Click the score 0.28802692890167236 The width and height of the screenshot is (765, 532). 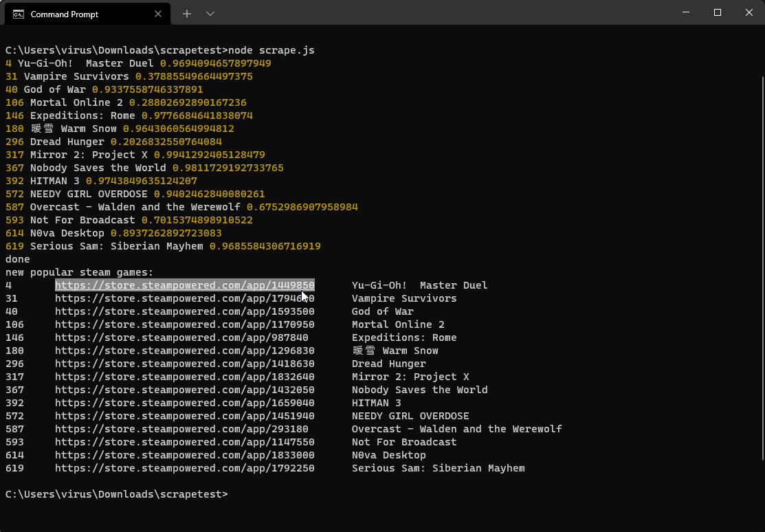tap(188, 103)
